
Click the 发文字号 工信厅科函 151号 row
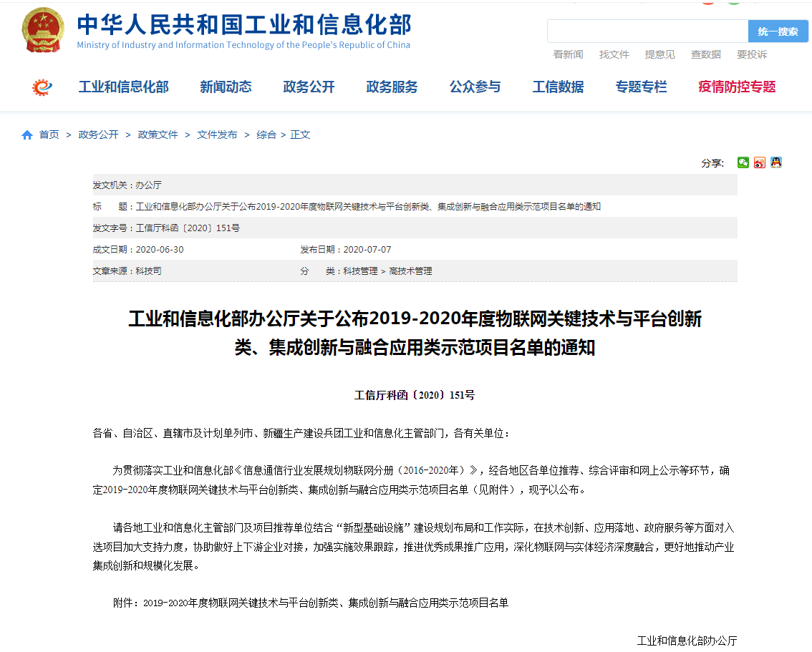click(415, 228)
